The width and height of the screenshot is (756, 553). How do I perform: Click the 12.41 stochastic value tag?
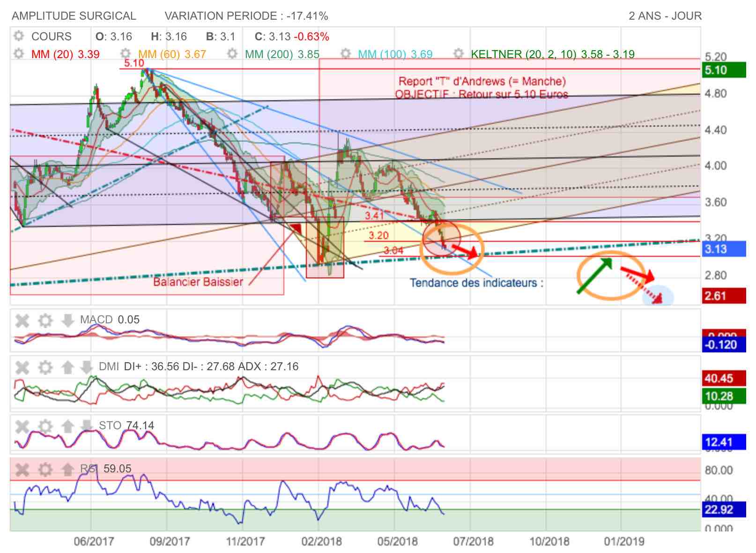coord(724,442)
